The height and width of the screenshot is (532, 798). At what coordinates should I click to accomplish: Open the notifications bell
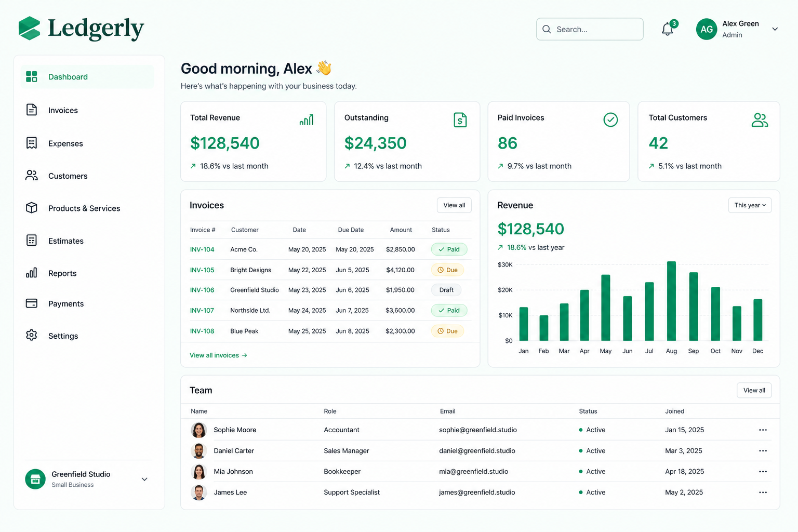click(668, 30)
